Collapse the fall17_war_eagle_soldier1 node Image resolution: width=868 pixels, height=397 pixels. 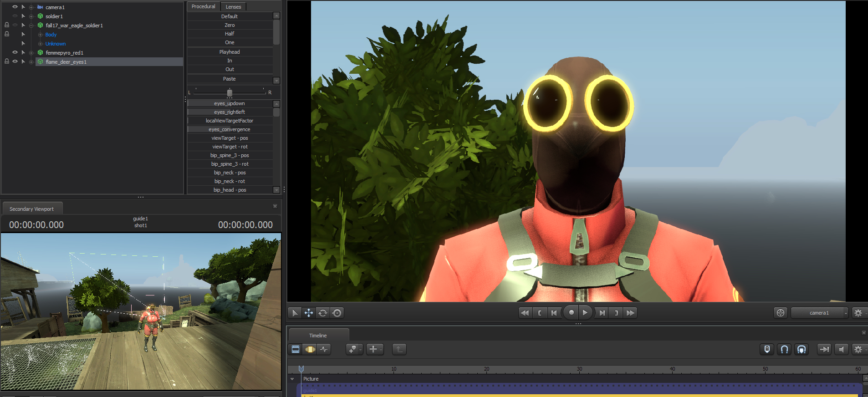31,25
